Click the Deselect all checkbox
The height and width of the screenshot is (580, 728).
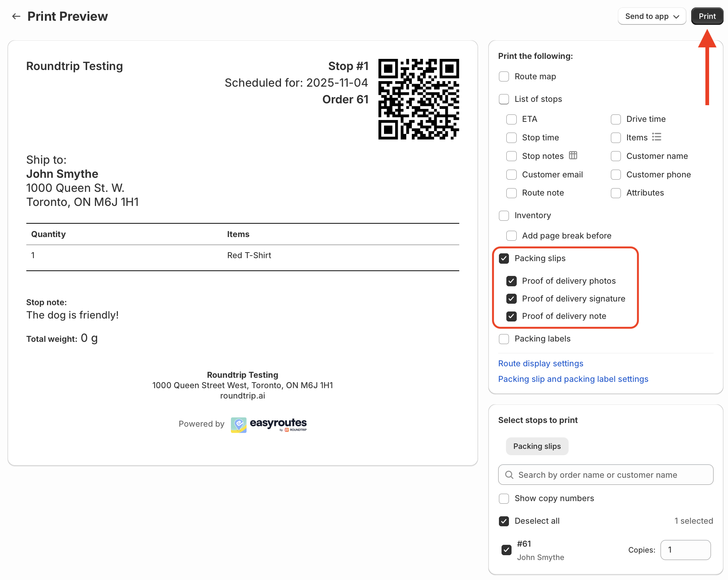[x=504, y=521]
